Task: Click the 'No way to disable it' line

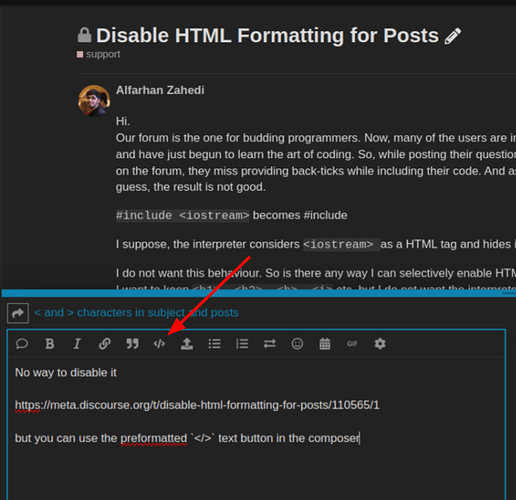Action: 66,372
